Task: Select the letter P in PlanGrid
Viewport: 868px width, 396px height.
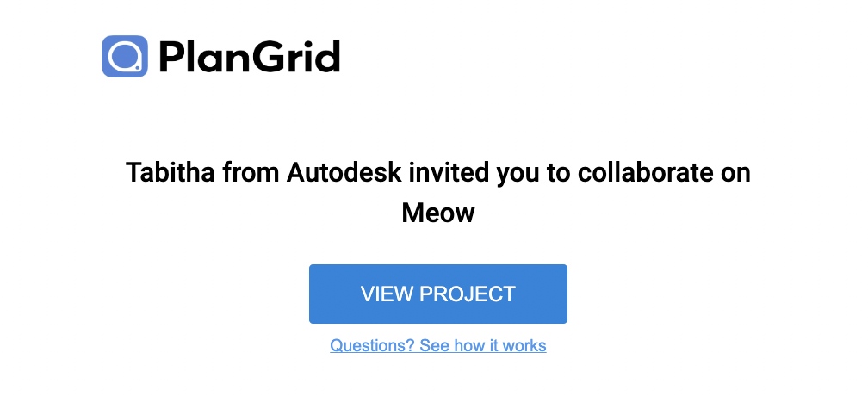Action: point(171,57)
